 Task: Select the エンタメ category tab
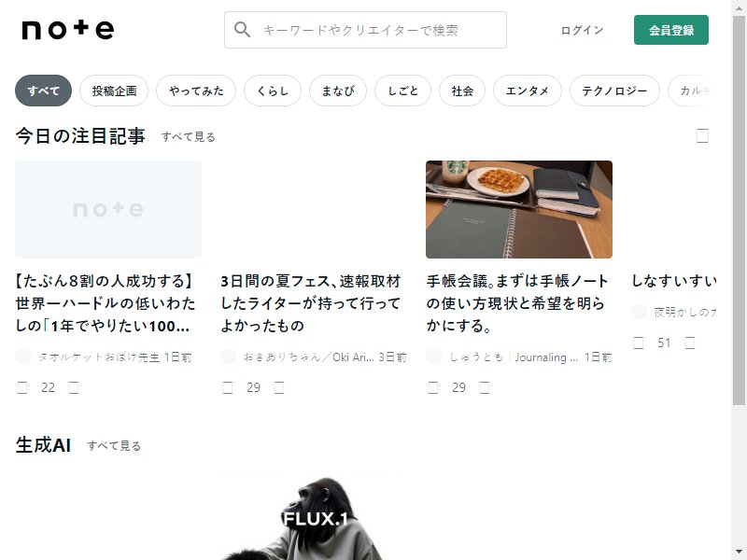point(528,91)
